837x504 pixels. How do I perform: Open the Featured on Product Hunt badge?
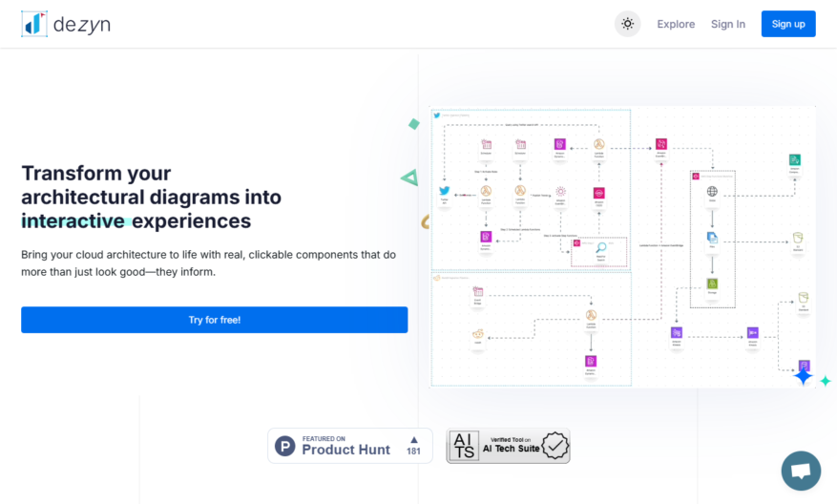point(349,445)
